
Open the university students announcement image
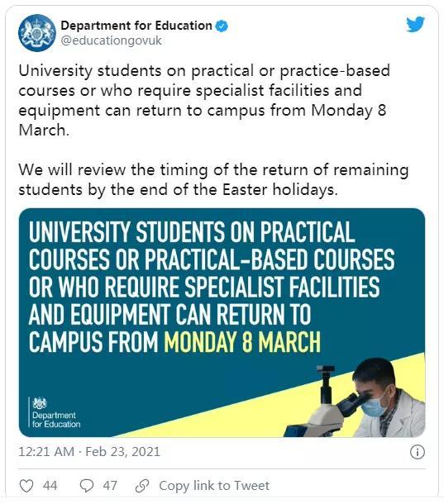pyautogui.click(x=222, y=323)
